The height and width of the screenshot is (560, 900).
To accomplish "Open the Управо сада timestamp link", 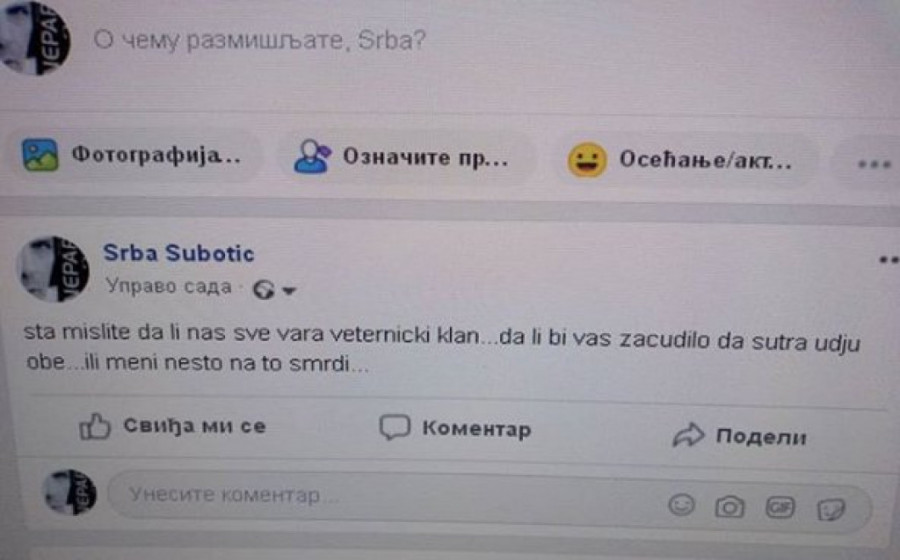I will pos(169,286).
